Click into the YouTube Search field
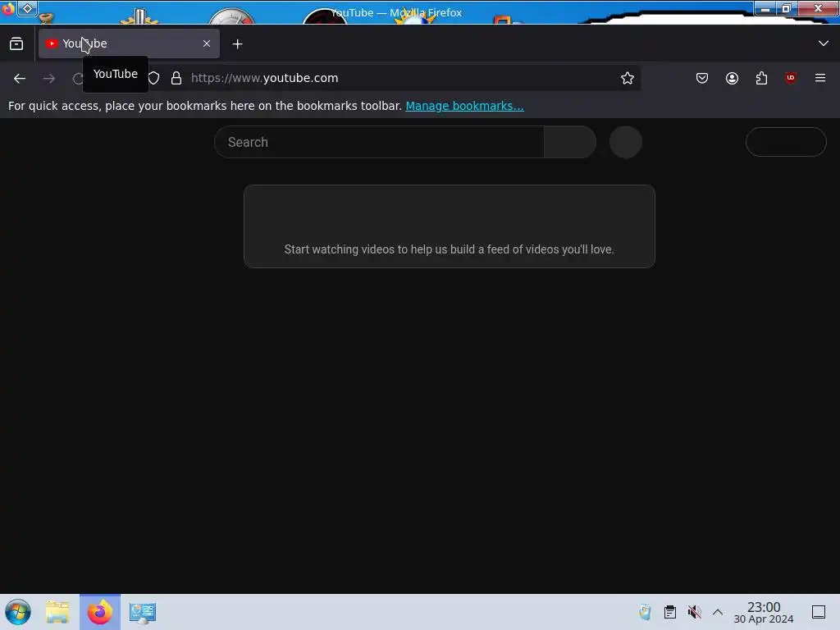The image size is (840, 630). [x=379, y=142]
